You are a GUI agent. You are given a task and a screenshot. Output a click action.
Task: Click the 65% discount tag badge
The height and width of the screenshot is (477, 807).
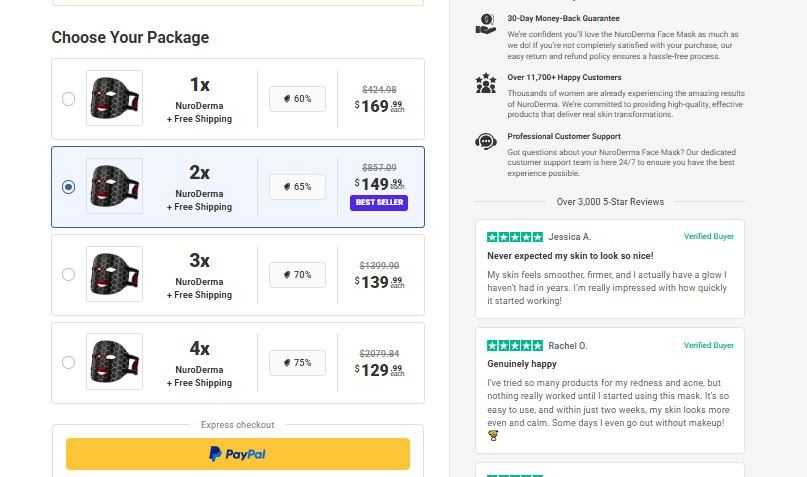point(297,187)
